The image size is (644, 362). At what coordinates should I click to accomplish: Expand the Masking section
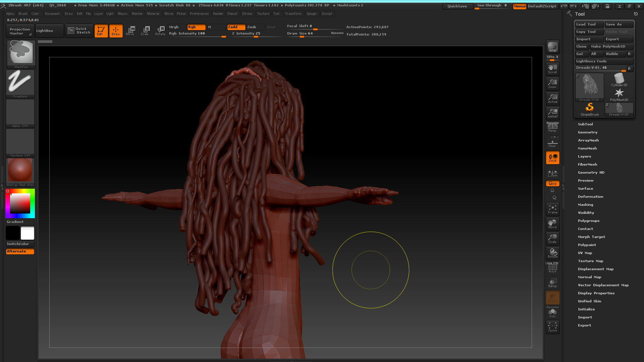click(585, 204)
